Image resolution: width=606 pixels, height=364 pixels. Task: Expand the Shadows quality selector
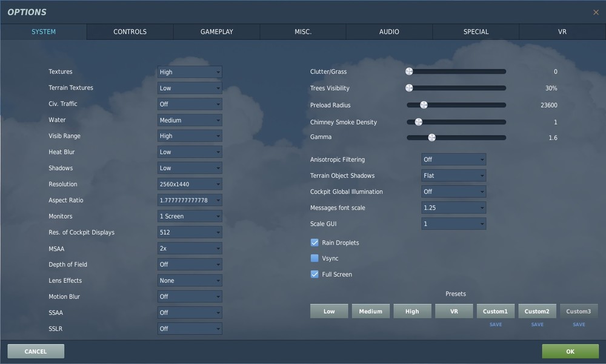pyautogui.click(x=189, y=168)
